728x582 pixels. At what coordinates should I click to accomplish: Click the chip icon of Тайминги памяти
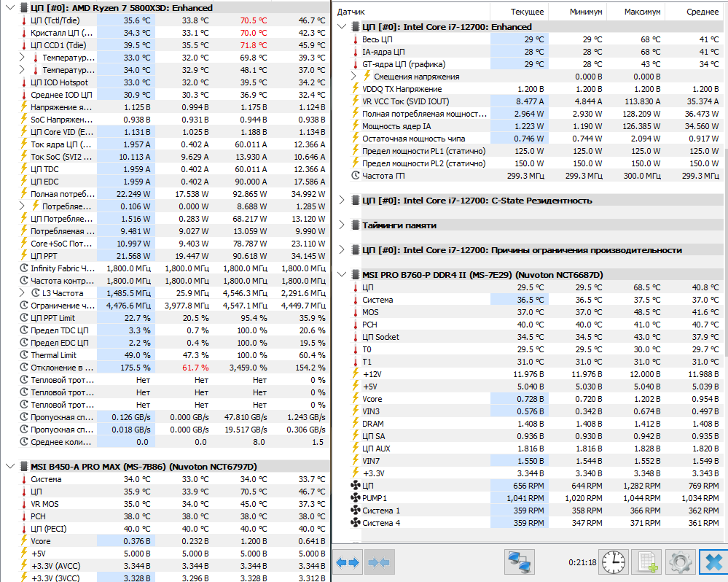coord(356,225)
